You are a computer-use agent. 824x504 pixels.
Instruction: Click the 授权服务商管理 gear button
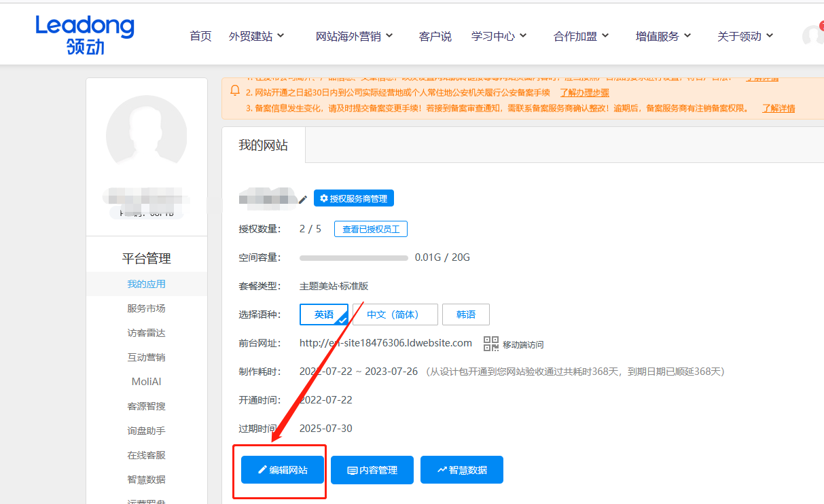pyautogui.click(x=353, y=198)
